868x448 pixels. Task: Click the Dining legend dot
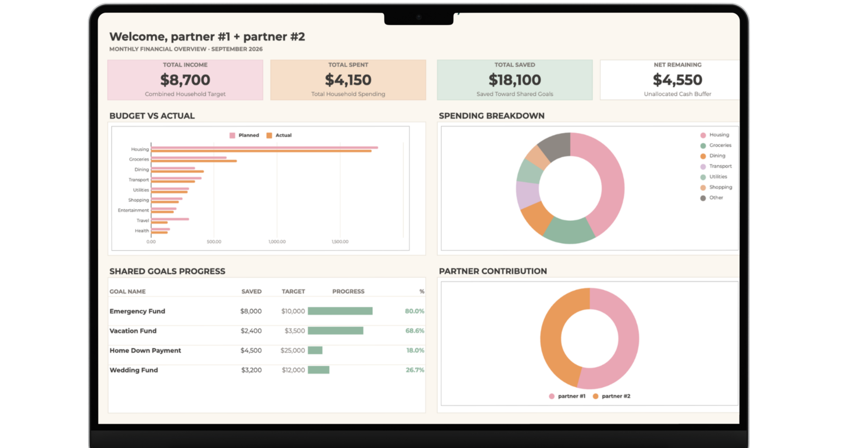(x=703, y=156)
